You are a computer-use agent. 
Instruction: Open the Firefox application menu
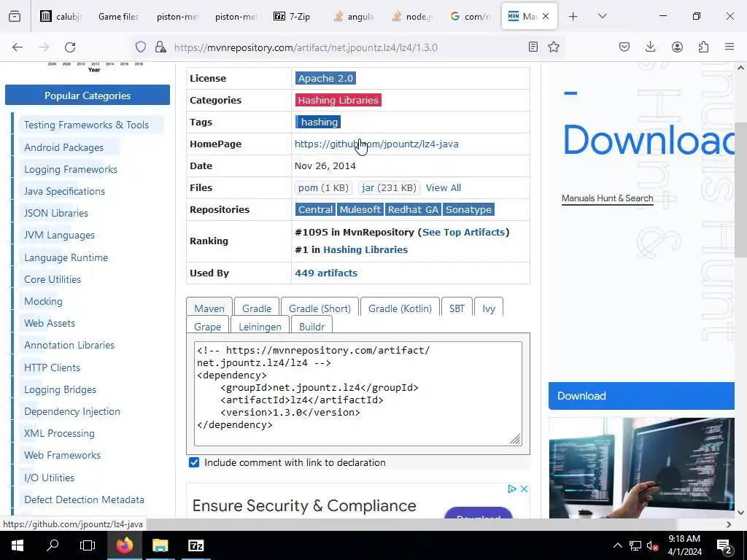(729, 47)
